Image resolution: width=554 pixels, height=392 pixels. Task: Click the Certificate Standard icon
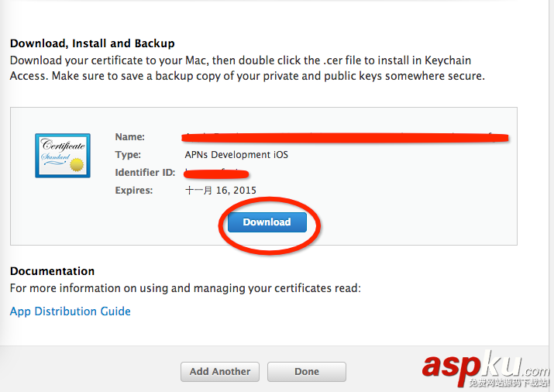pos(62,155)
